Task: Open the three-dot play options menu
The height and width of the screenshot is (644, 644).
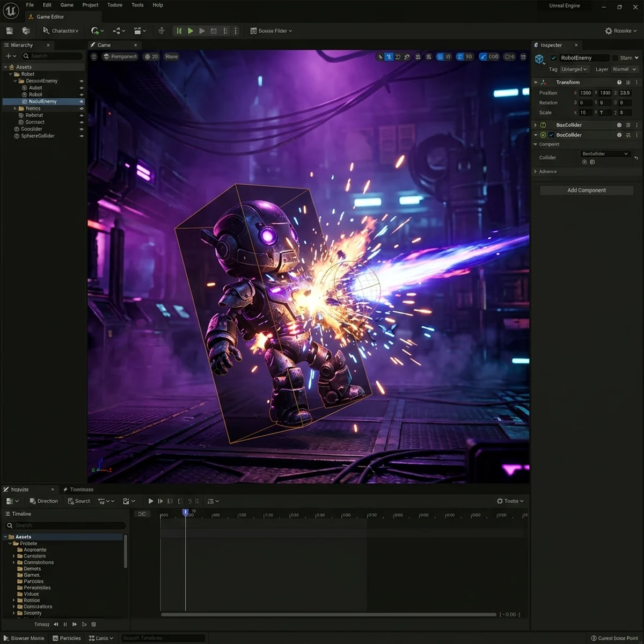Action: (236, 31)
